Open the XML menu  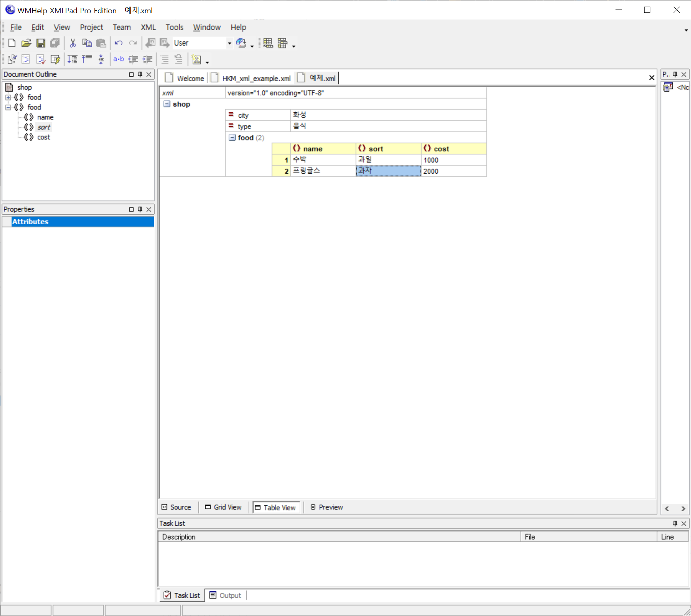click(148, 27)
